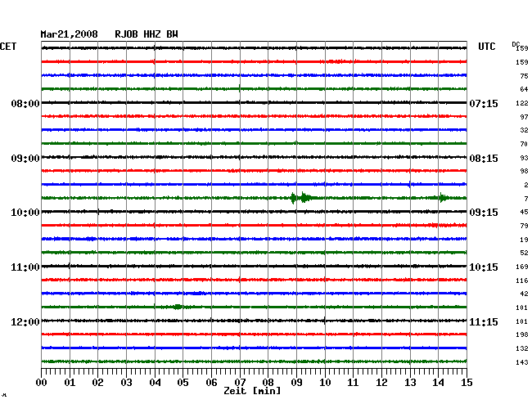Screen dimensions: 532x404
Task: Click the 08:00 CET time label
Action: 25,103
